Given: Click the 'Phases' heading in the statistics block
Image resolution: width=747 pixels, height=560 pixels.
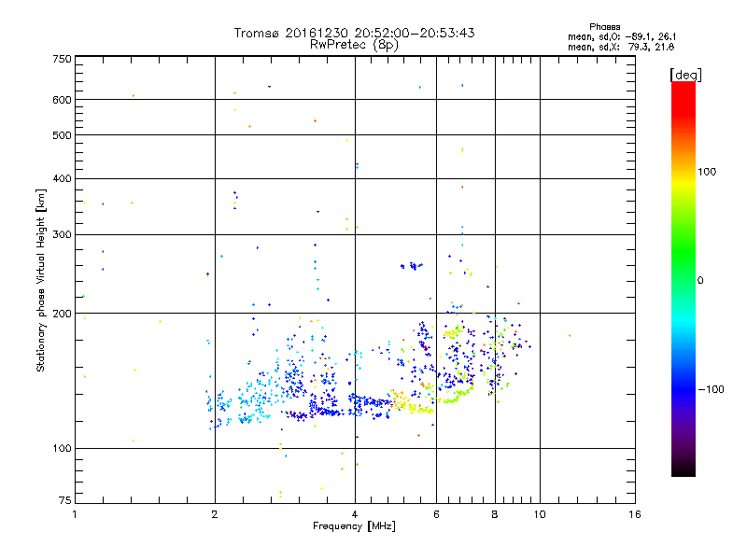Looking at the screenshot, I should click(604, 27).
